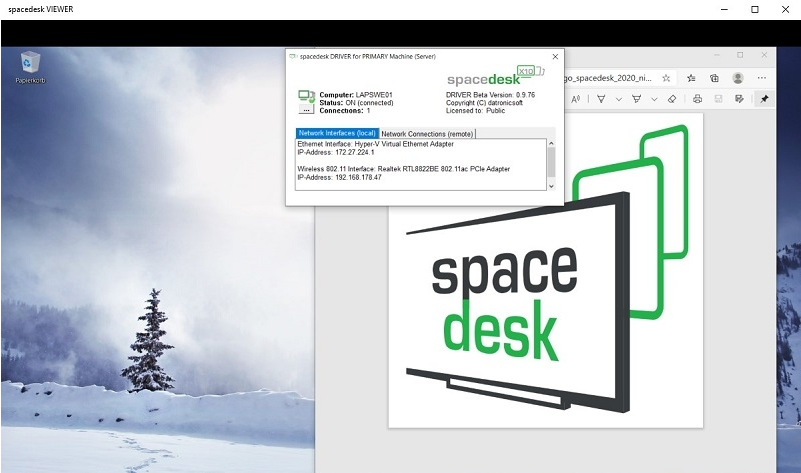Close the spacedesk DRIVER dialog
Screen dimensions: 801x473
[555, 57]
